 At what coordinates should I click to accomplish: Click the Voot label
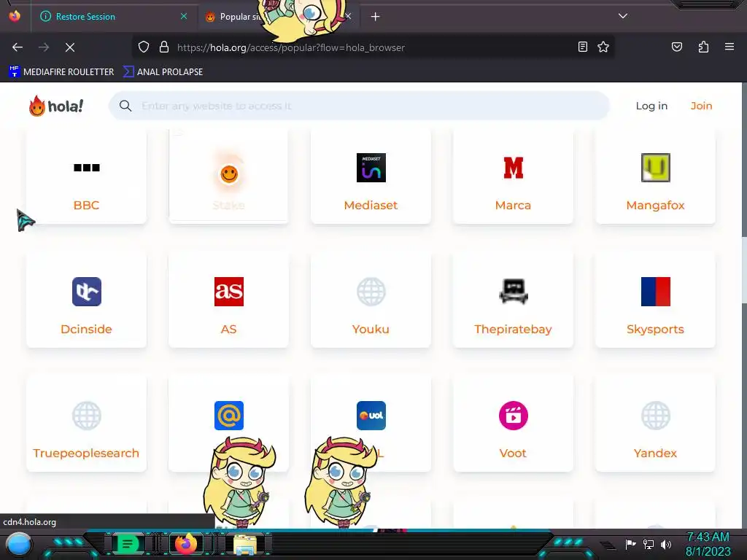point(513,453)
